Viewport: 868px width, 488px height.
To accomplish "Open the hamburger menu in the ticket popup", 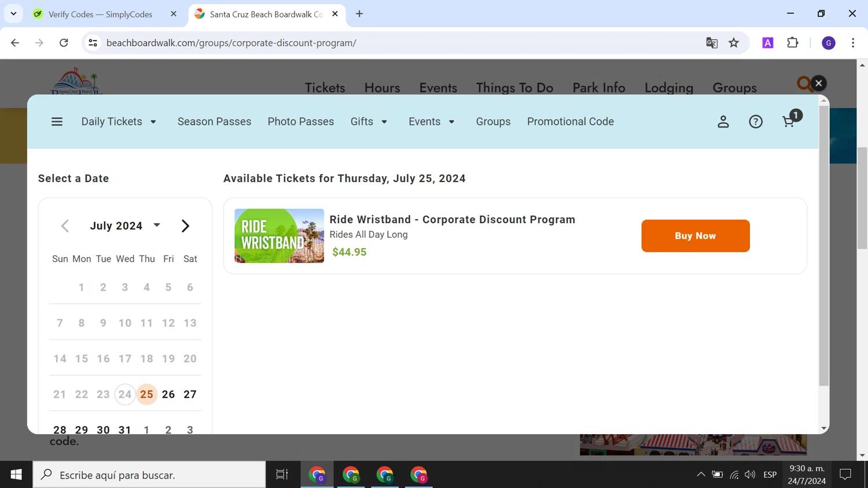I will tap(57, 121).
